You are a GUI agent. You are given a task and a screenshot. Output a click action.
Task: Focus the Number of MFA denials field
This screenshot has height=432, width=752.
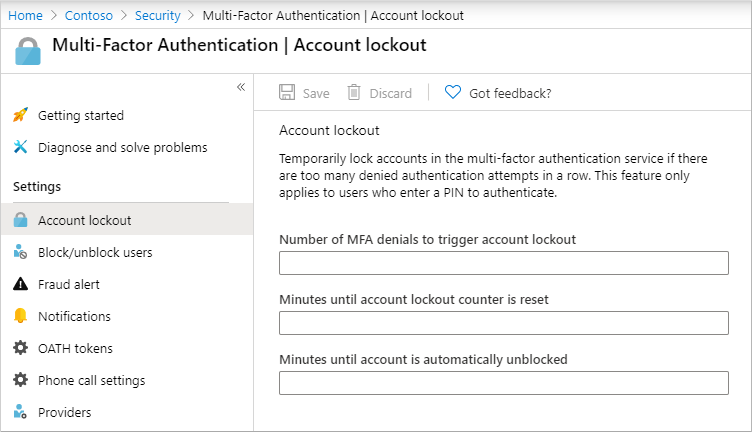(504, 263)
